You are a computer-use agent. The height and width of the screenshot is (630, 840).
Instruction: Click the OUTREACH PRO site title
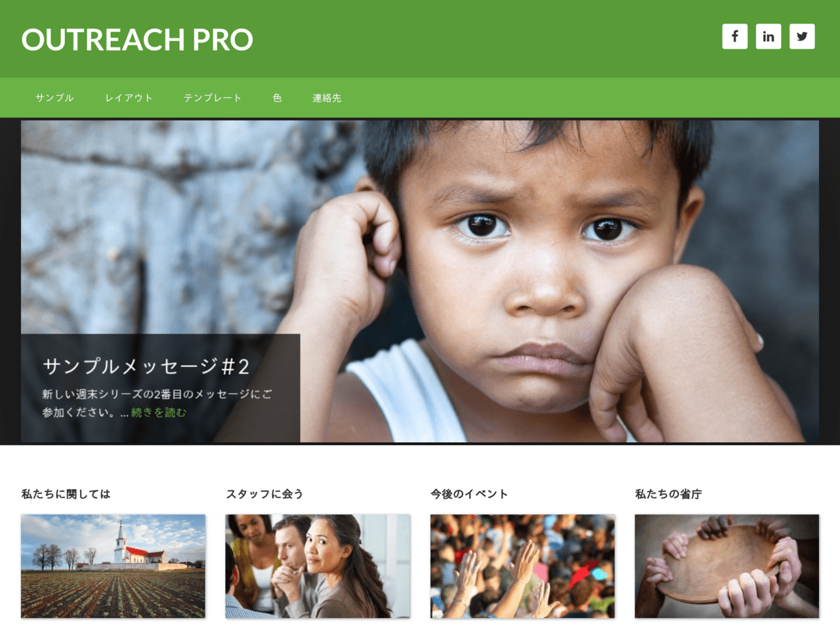pyautogui.click(x=137, y=39)
